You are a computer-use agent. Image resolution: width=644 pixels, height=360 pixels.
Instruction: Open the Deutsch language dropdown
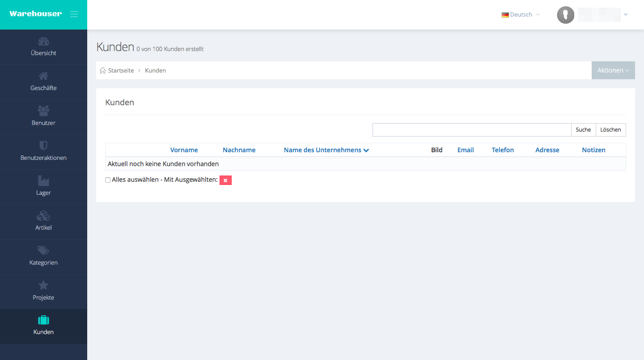coord(521,15)
